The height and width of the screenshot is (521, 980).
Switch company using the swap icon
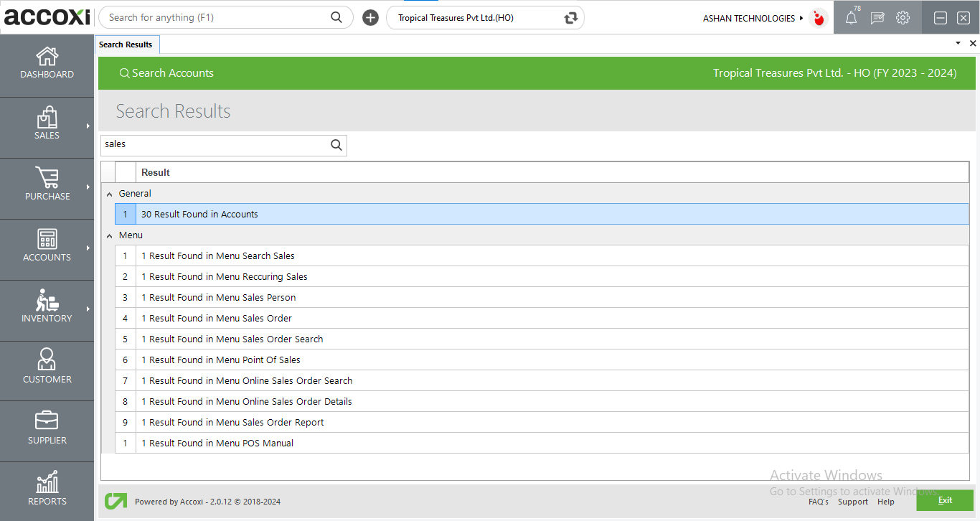tap(570, 17)
